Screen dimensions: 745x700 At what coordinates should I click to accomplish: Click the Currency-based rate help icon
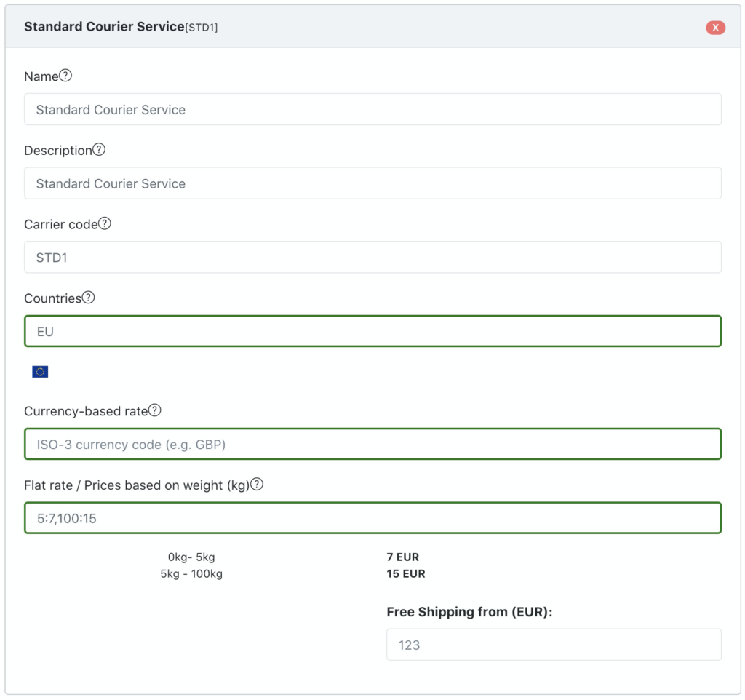[154, 410]
